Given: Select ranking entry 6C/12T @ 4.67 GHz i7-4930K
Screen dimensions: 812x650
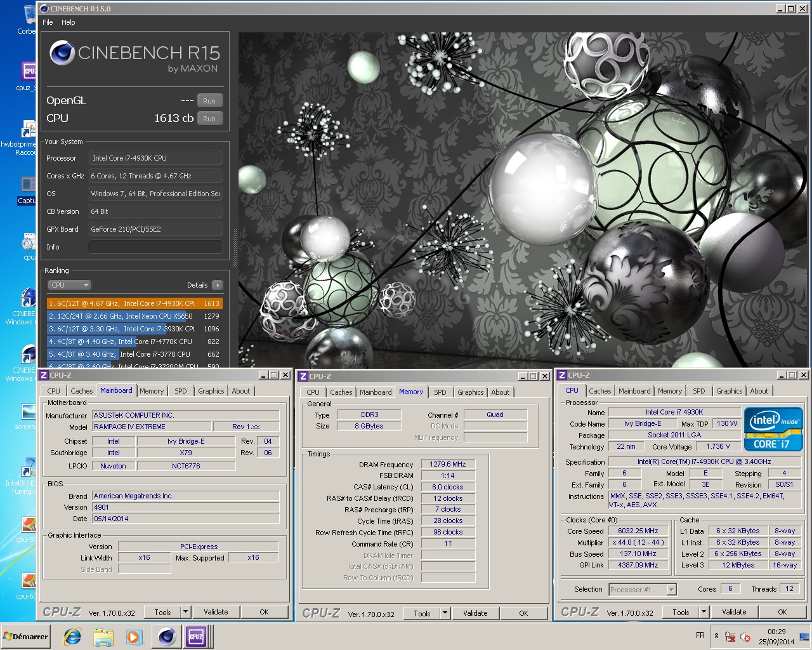Looking at the screenshot, I should coord(134,303).
